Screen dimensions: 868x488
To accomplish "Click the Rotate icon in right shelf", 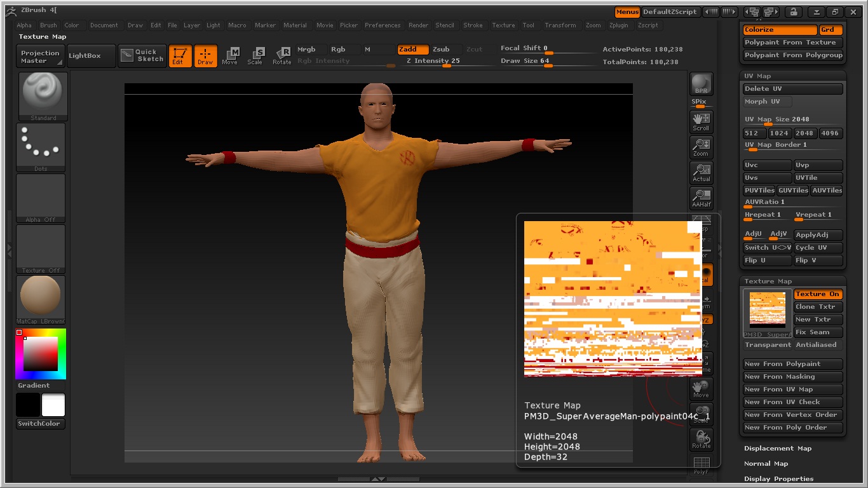I will (702, 439).
